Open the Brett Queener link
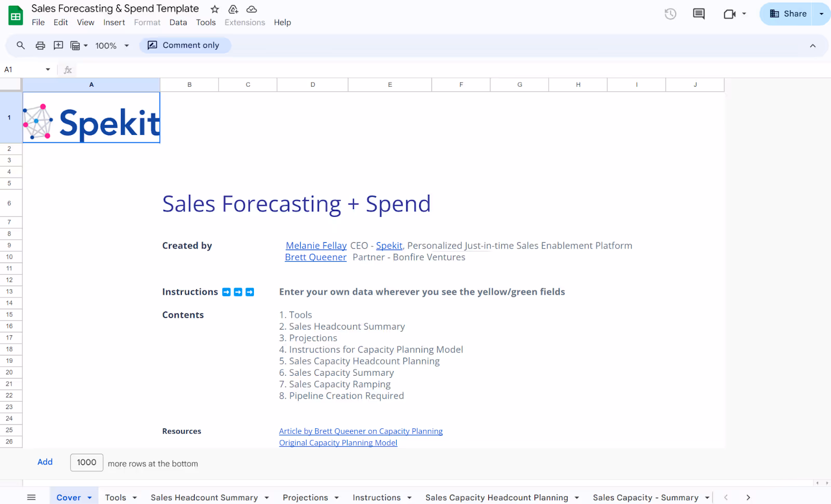 coord(315,257)
